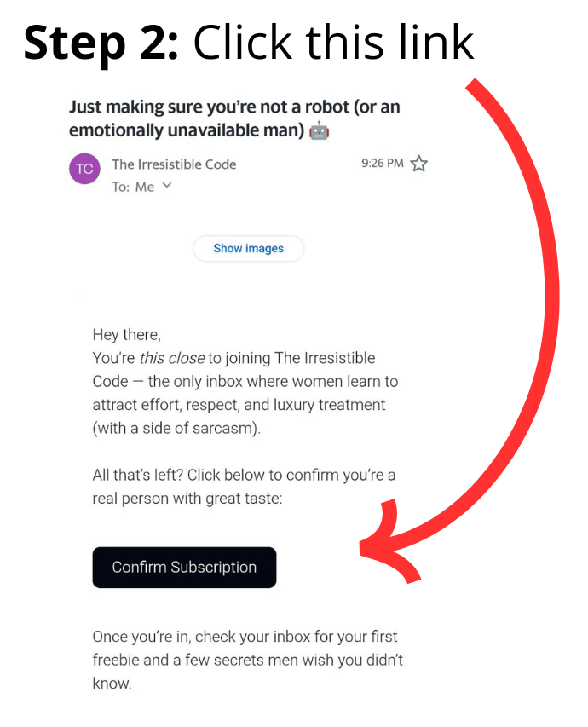Click the "Once you're in" paragraph
The width and height of the screenshot is (588, 727).
click(247, 660)
